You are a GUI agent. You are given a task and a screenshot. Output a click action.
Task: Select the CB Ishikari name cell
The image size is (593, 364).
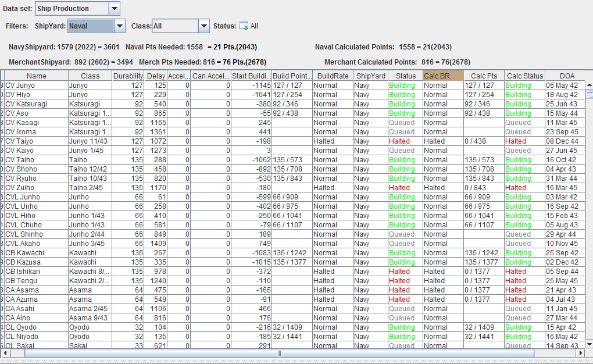(x=36, y=272)
